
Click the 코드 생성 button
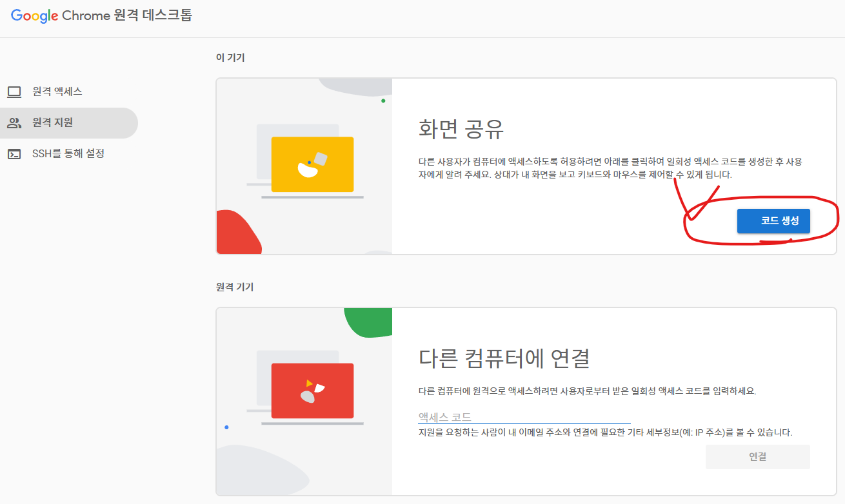coord(773,221)
